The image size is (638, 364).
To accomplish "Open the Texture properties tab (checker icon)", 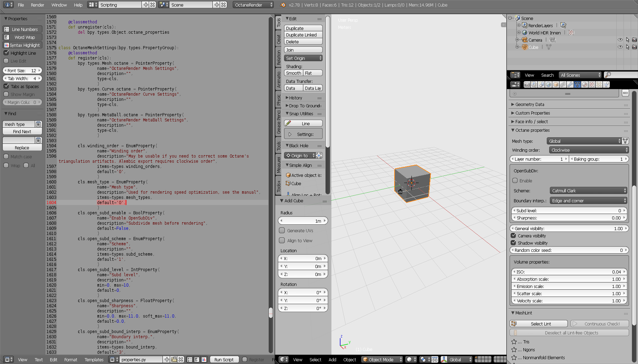I will [x=592, y=84].
